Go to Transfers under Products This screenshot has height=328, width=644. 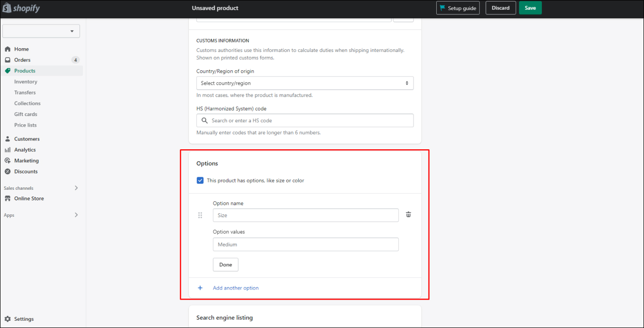tap(25, 92)
